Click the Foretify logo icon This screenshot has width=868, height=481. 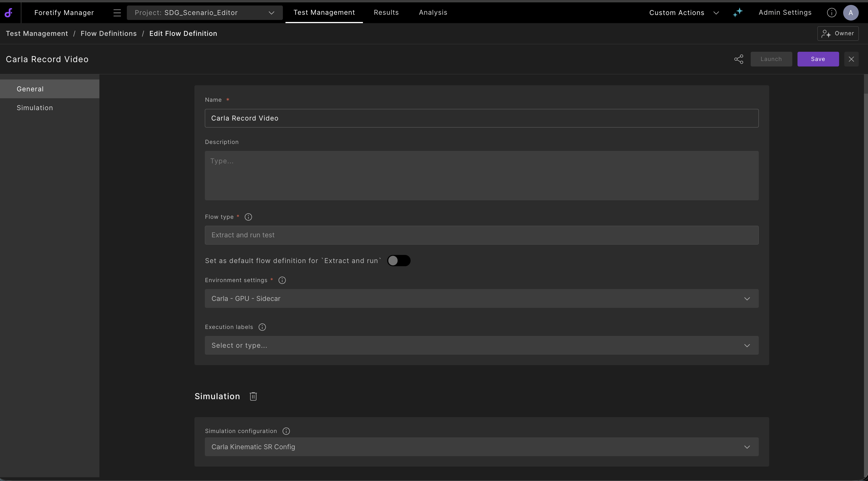tap(9, 13)
